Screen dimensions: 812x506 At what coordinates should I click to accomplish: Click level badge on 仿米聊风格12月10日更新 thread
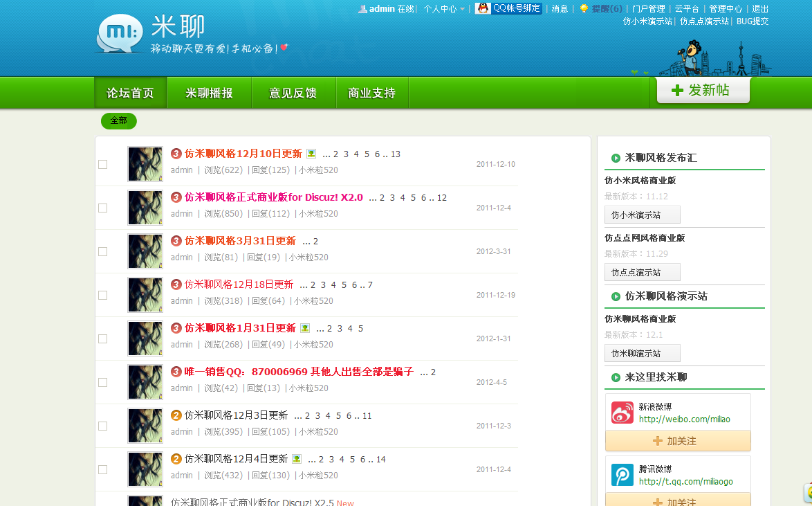(x=176, y=154)
